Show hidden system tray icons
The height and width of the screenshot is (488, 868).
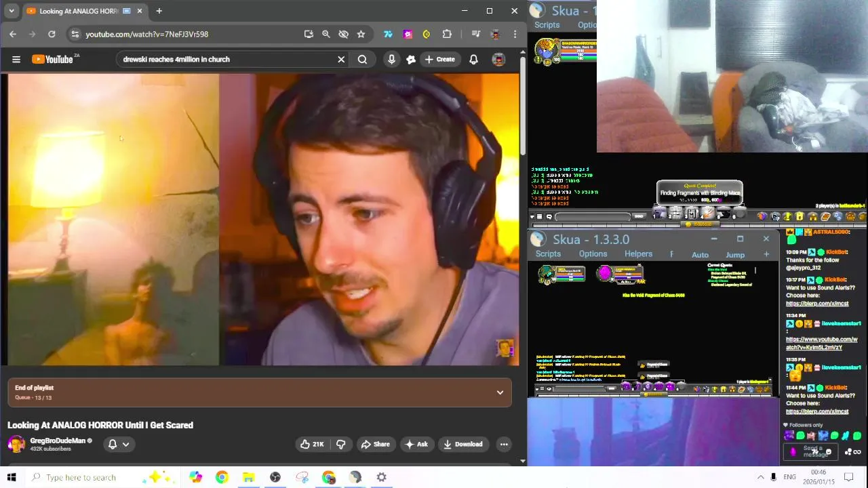[760, 477]
